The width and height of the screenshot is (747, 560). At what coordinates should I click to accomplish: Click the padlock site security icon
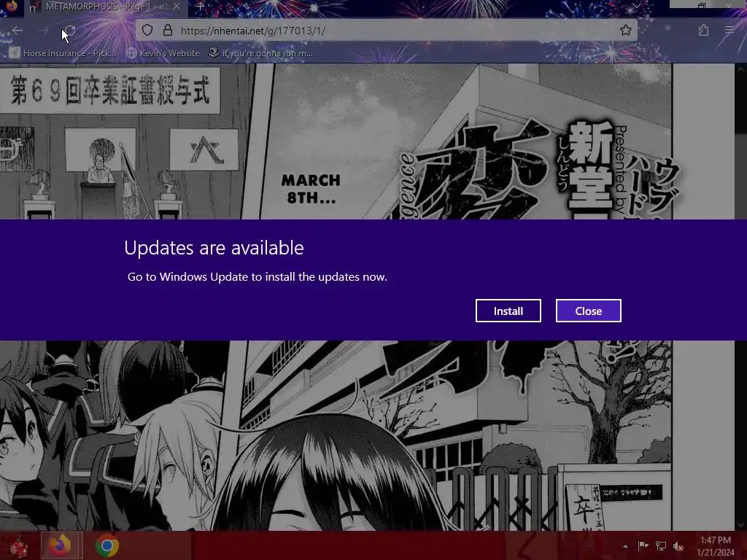(x=167, y=31)
